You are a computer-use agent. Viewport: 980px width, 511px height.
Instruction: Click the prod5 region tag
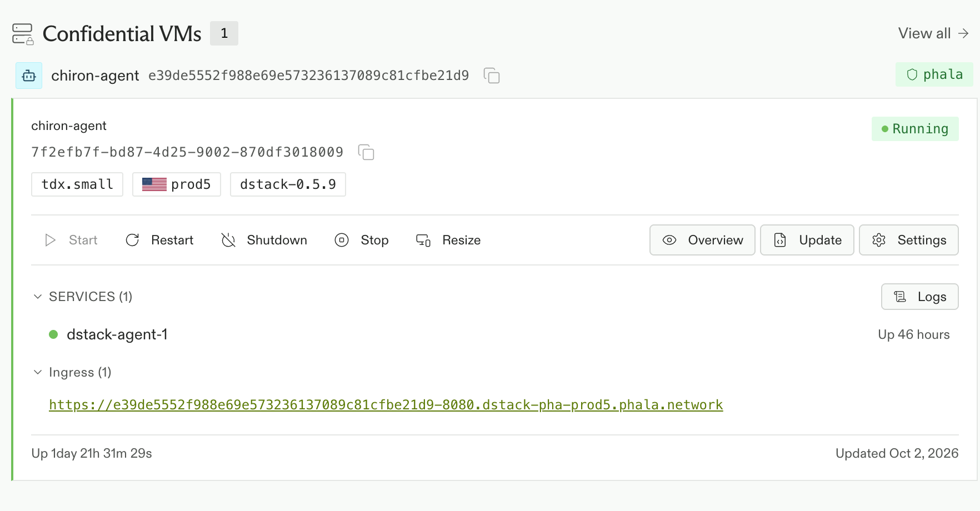pyautogui.click(x=177, y=184)
